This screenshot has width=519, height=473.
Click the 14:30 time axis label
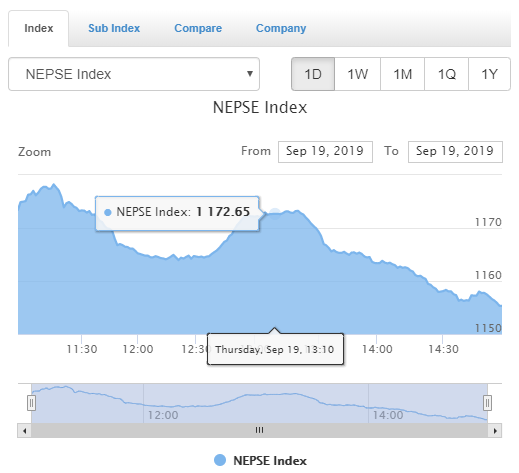443,349
